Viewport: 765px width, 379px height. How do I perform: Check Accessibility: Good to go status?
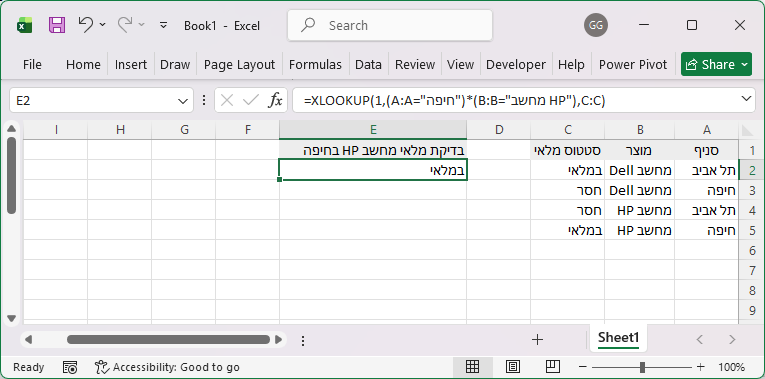coord(167,367)
